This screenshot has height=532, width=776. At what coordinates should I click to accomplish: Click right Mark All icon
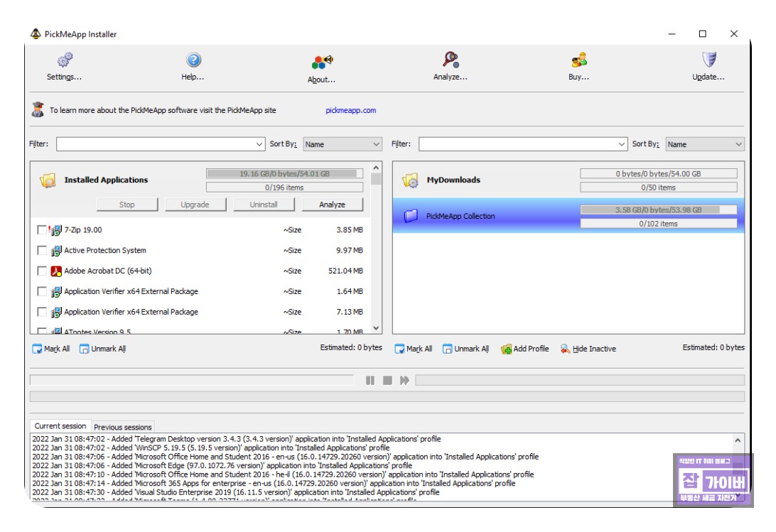pyautogui.click(x=399, y=349)
